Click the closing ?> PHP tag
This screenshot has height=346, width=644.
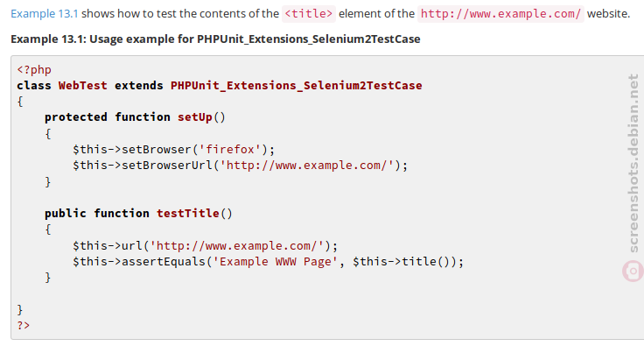click(x=24, y=326)
